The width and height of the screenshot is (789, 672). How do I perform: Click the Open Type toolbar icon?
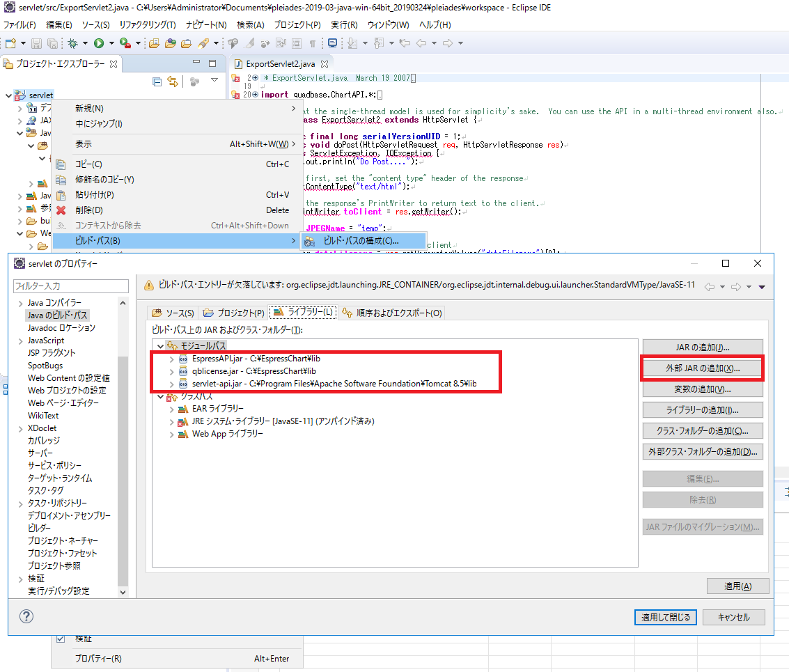(170, 43)
